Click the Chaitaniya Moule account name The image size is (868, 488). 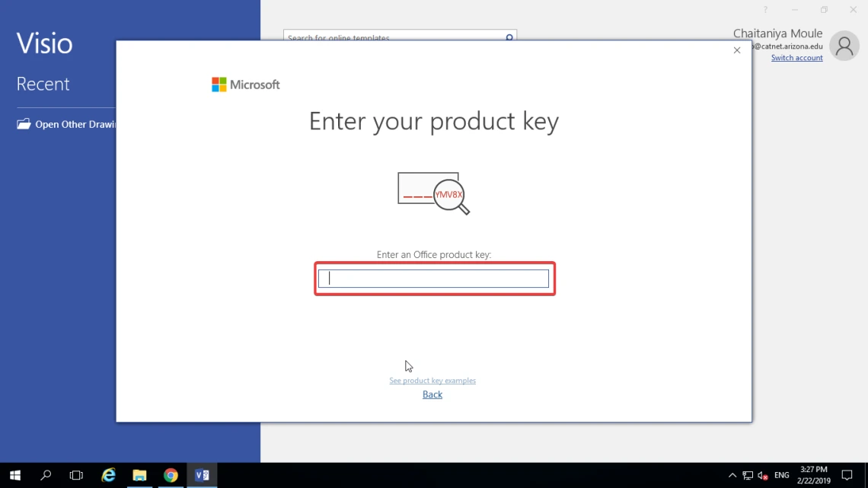point(777,33)
